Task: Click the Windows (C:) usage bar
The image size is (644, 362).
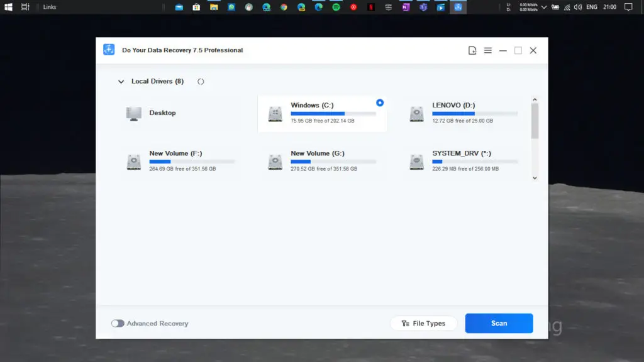Action: point(333,114)
